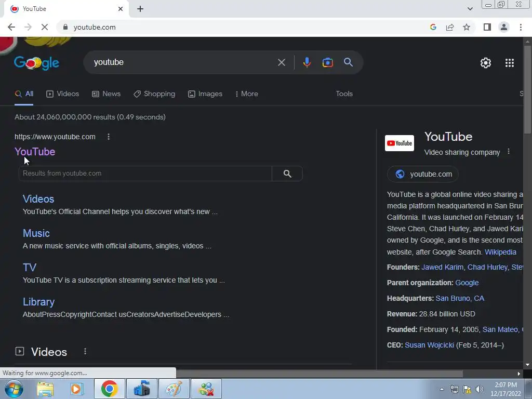Switch to the Images search tab
The width and height of the screenshot is (532, 399).
(x=205, y=94)
